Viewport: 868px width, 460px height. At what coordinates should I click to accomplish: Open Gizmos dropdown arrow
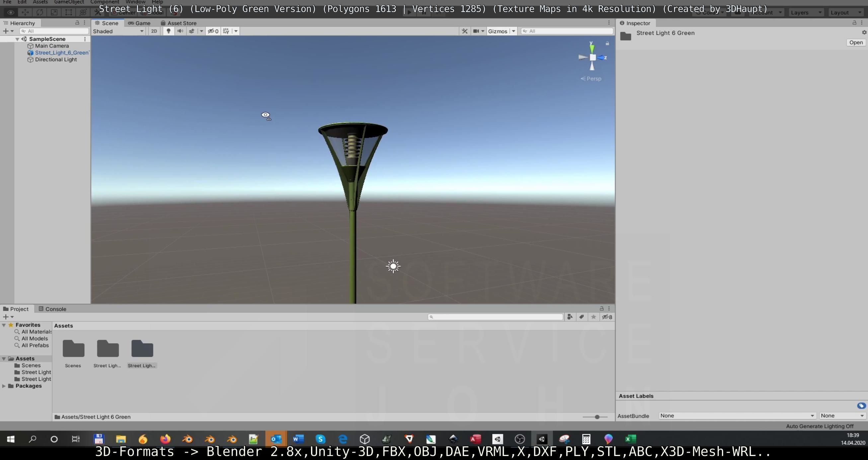(x=513, y=31)
